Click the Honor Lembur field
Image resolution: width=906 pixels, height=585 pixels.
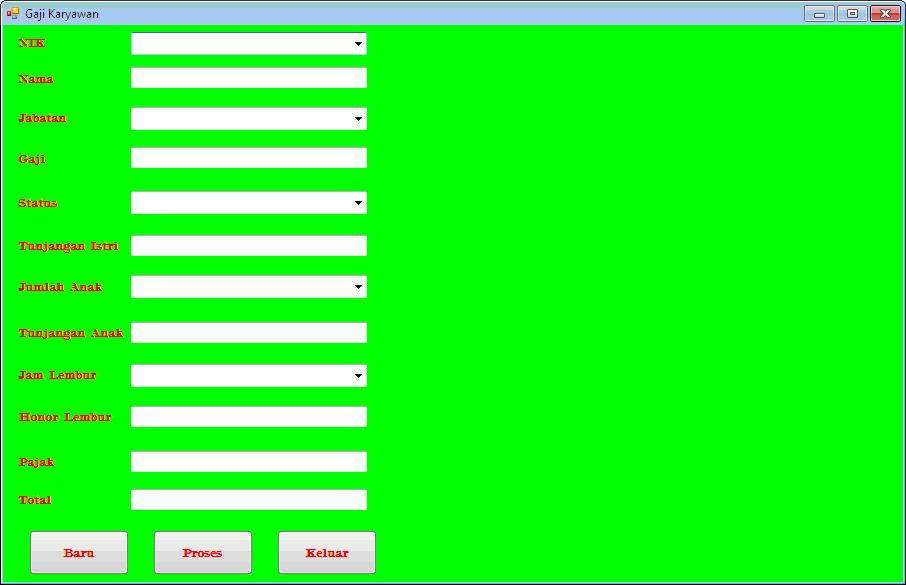point(248,417)
